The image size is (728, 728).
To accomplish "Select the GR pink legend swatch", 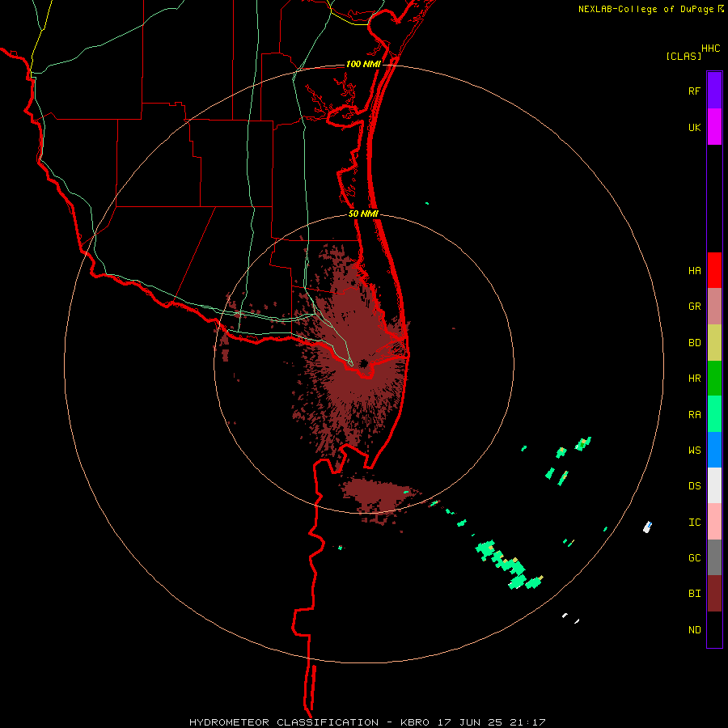I will [x=714, y=307].
